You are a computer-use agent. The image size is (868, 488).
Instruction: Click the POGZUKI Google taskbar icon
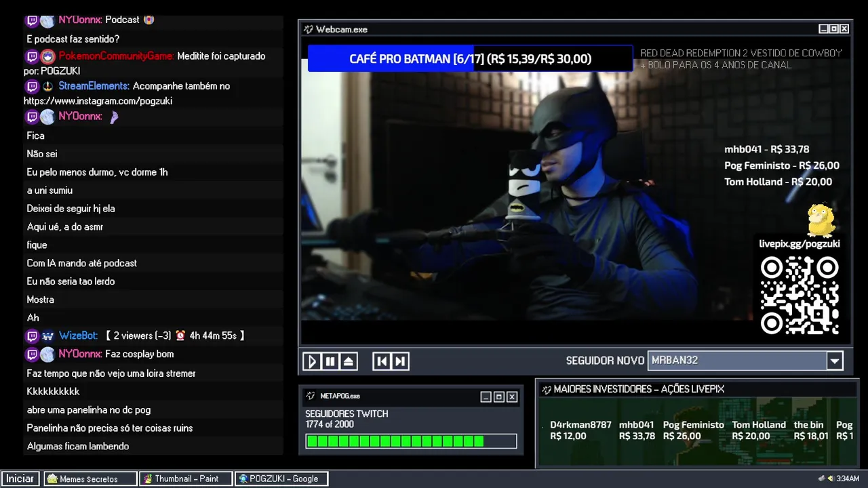[x=243, y=479]
